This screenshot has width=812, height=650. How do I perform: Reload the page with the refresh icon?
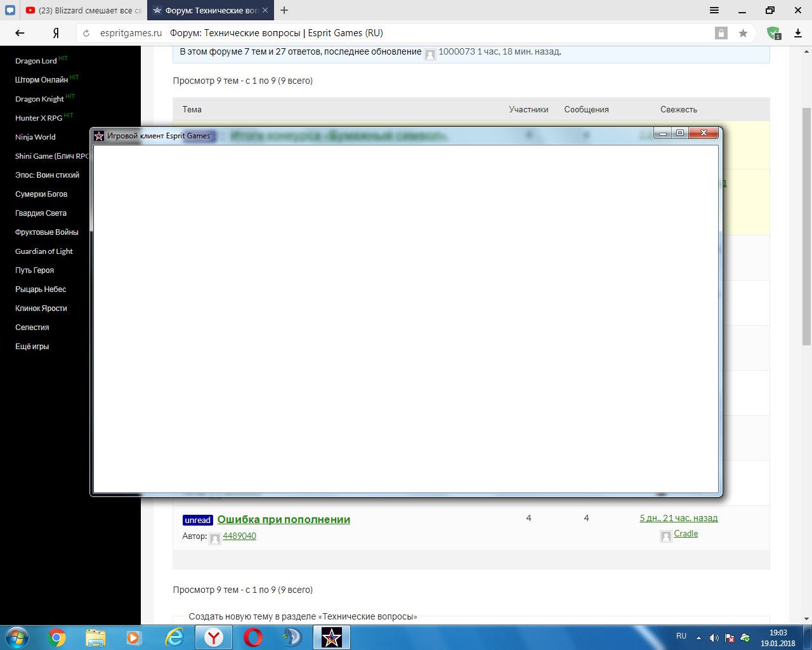86,33
